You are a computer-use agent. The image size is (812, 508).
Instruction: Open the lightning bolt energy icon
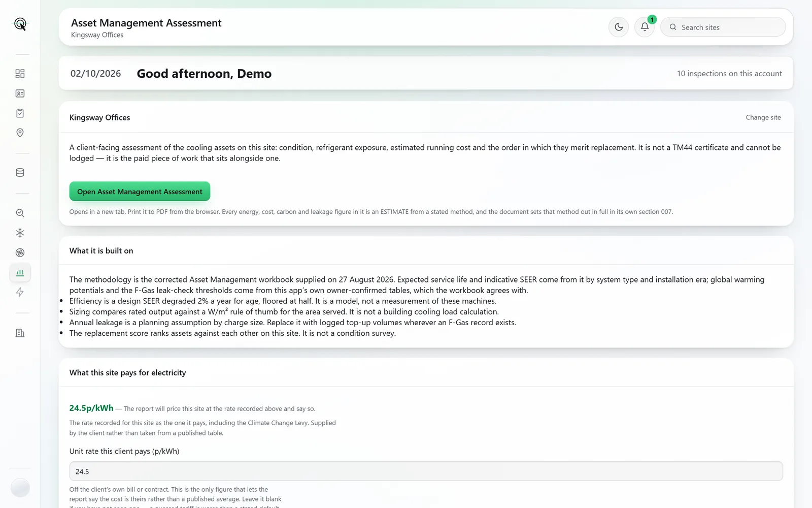coord(20,292)
